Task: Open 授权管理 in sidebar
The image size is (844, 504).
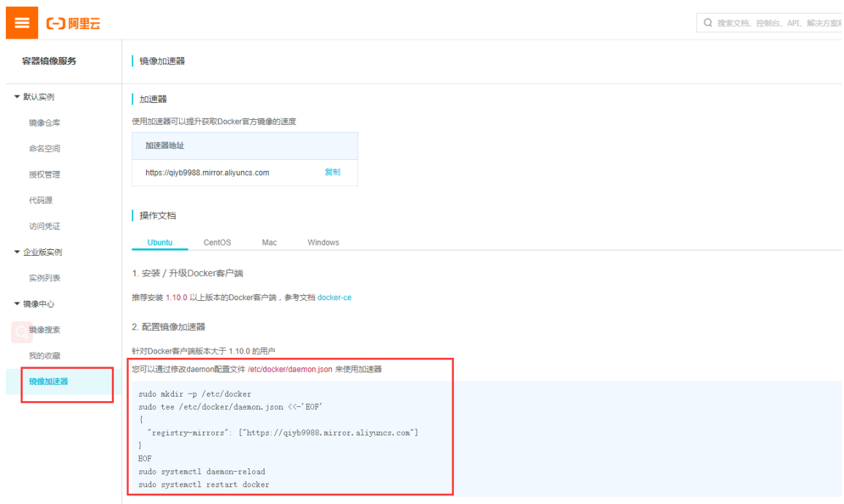Action: 45,175
